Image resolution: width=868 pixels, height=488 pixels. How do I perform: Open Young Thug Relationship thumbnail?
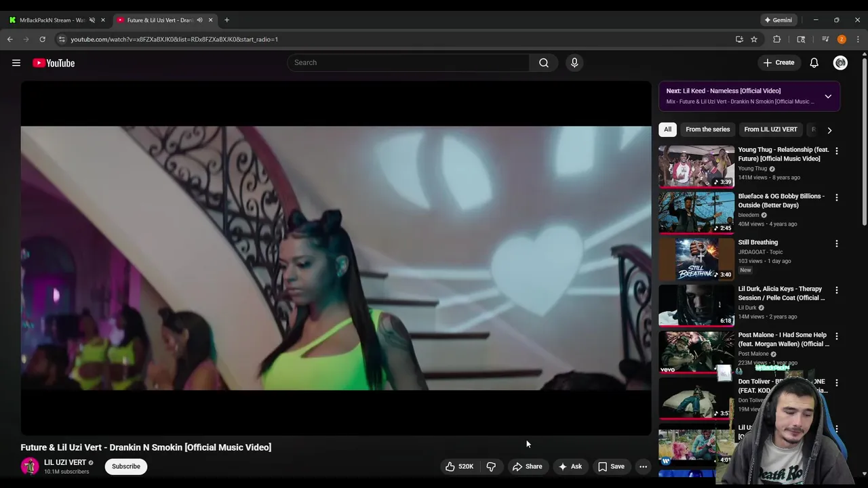pyautogui.click(x=696, y=166)
